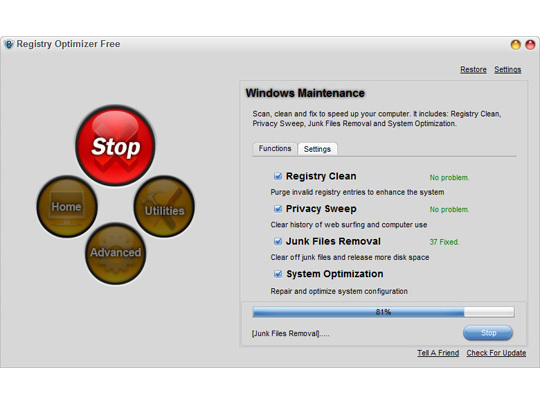This screenshot has height=405, width=540.
Task: Open the Home round button
Action: 67,207
